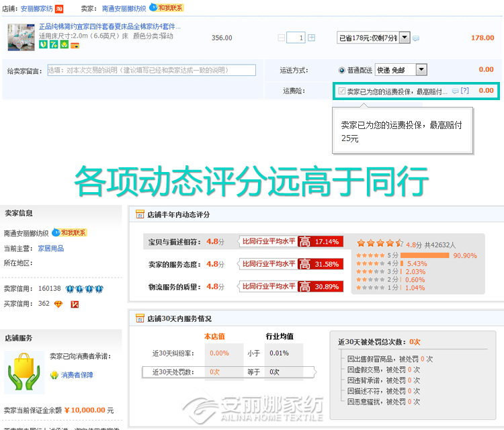Open the discount dropdown 已省178元

click(373, 38)
